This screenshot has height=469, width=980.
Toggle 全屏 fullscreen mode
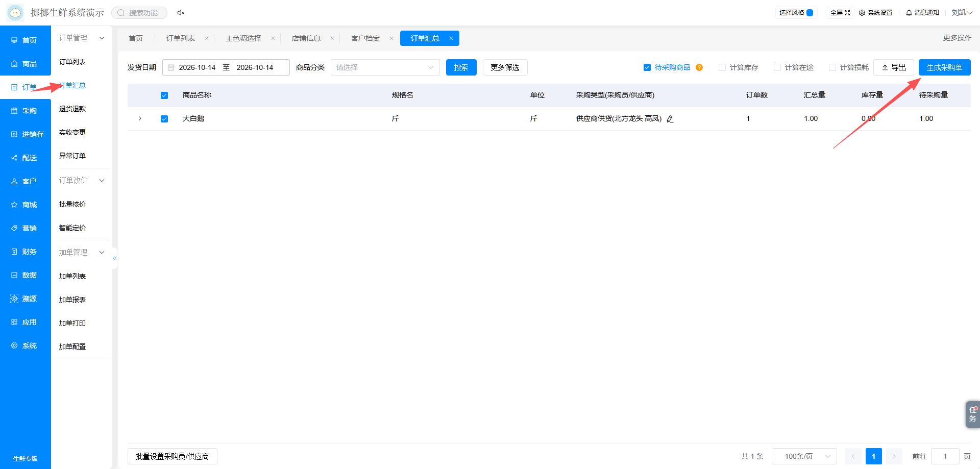tap(840, 13)
